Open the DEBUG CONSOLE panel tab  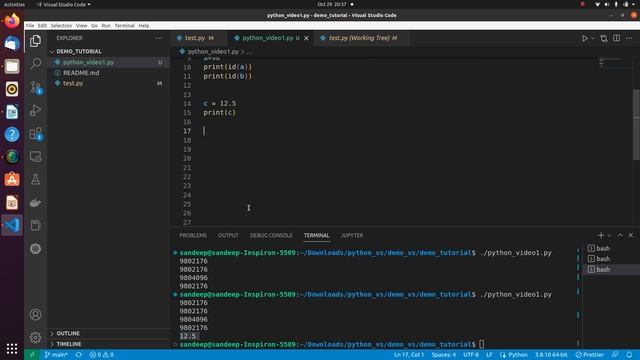point(271,236)
